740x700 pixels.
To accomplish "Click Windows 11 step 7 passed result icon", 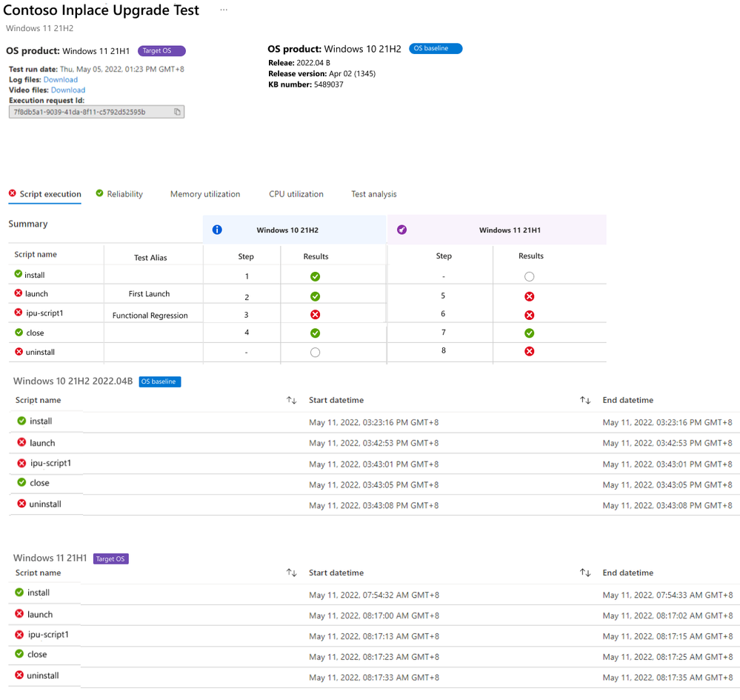I will pyautogui.click(x=530, y=333).
